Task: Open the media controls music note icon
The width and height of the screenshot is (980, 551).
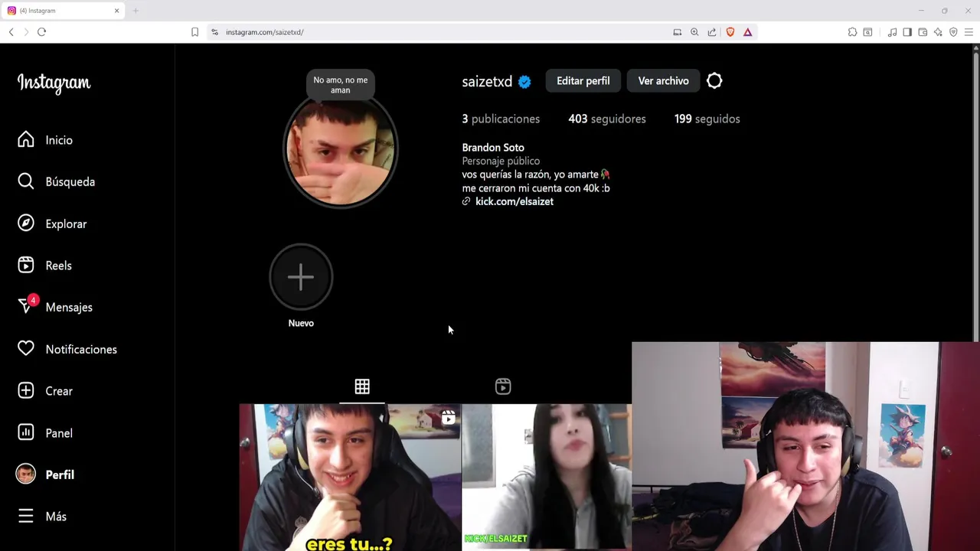Action: pos(892,32)
